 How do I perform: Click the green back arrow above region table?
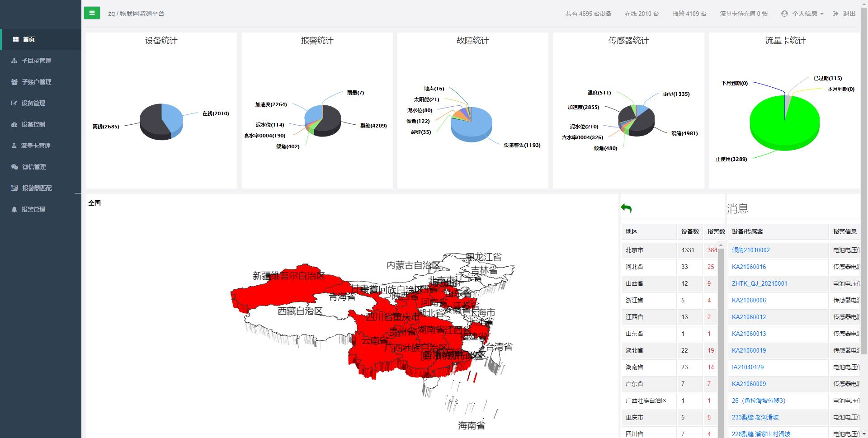(x=626, y=208)
